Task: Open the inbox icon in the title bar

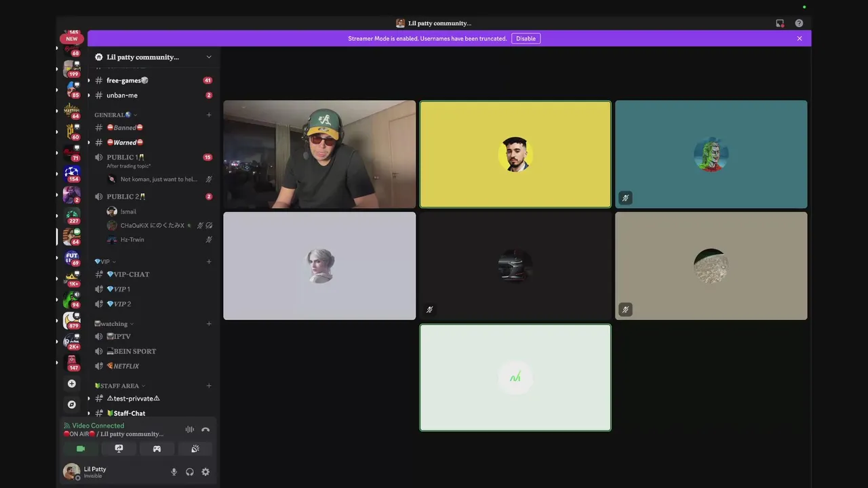Action: tap(780, 23)
